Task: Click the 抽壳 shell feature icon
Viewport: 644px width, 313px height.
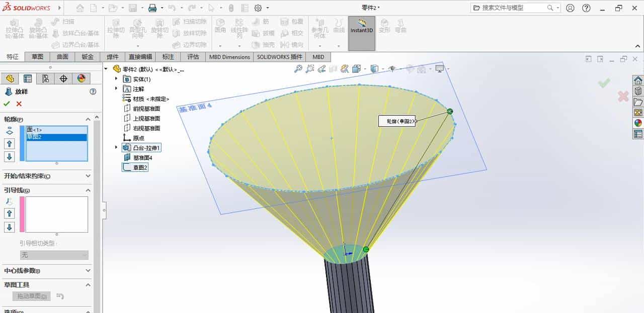Action: coord(267,44)
